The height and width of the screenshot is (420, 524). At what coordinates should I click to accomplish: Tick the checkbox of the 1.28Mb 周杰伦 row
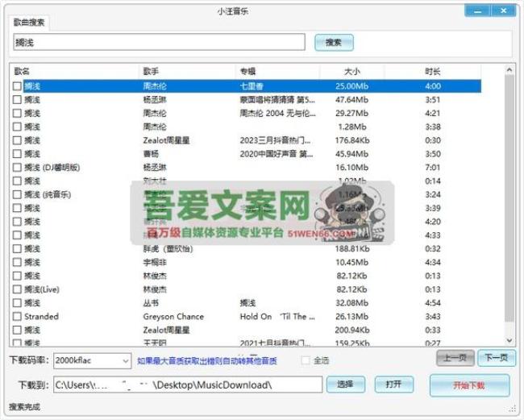tap(17, 127)
